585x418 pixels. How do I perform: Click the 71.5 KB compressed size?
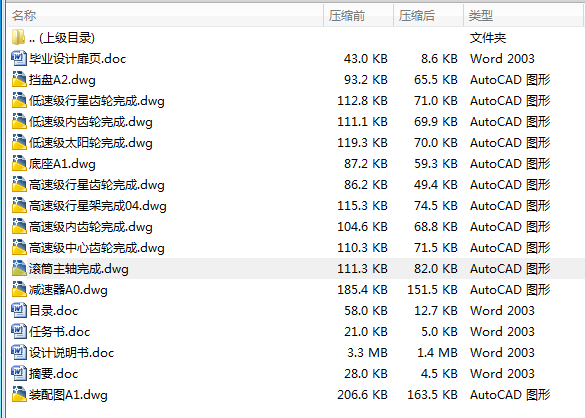coord(436,247)
